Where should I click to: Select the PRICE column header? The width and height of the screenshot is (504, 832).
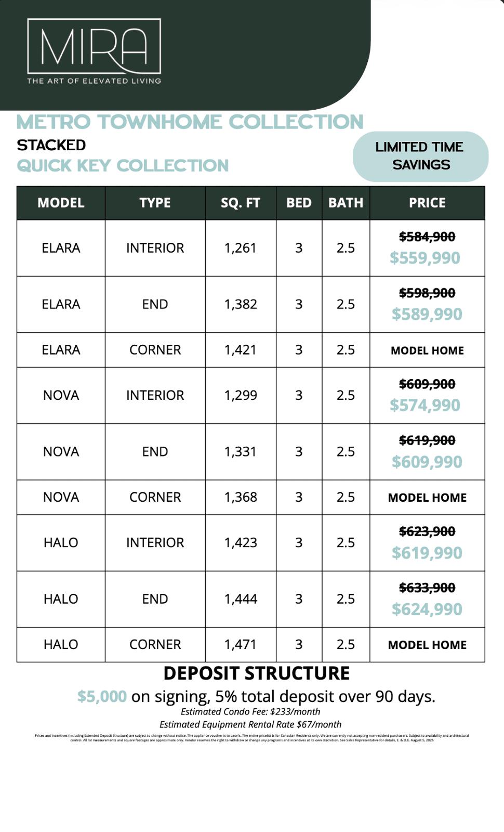427,203
